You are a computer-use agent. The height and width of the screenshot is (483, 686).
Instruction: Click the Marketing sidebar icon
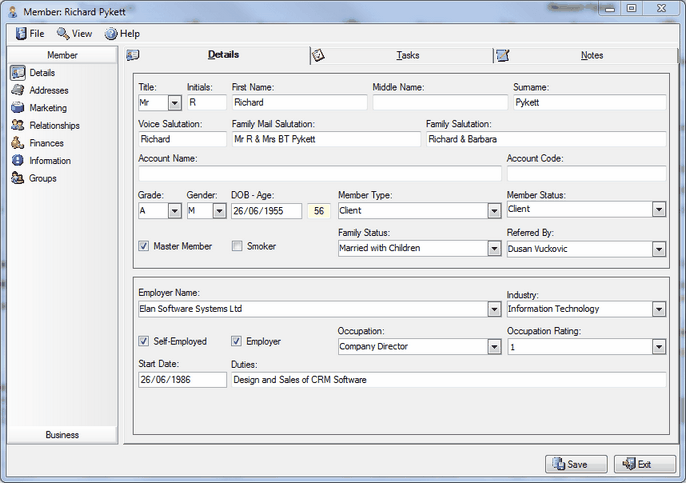[x=18, y=108]
